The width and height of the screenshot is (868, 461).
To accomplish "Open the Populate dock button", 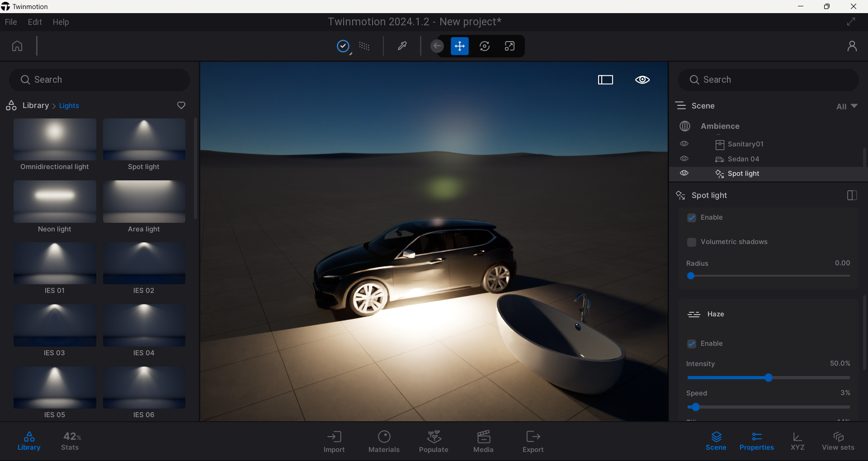I will (434, 442).
